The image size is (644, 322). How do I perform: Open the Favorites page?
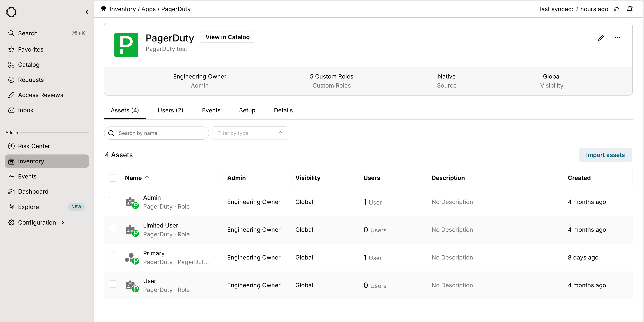31,49
